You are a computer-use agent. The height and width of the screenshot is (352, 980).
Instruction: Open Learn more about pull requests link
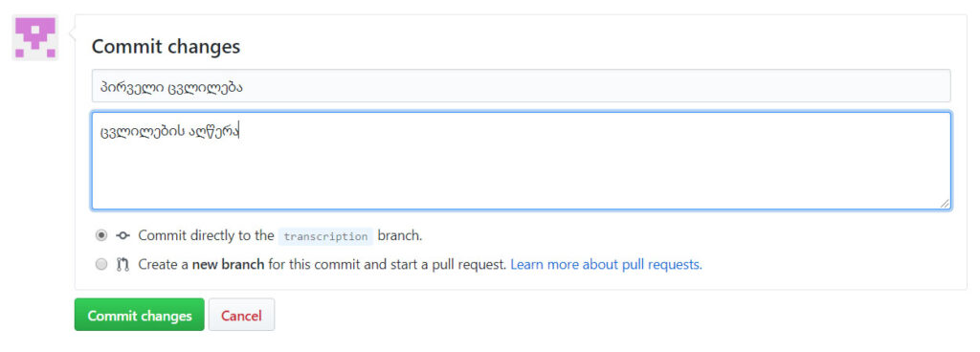coord(606,265)
